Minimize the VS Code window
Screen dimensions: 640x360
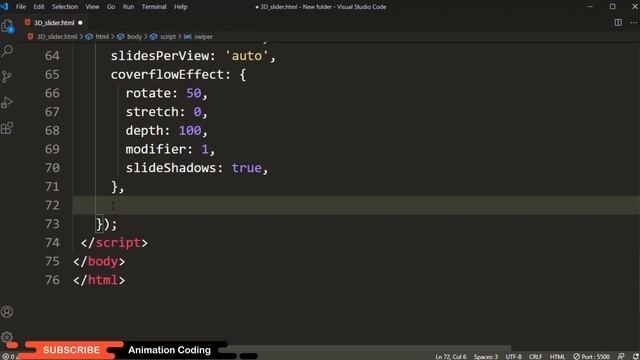click(x=590, y=7)
